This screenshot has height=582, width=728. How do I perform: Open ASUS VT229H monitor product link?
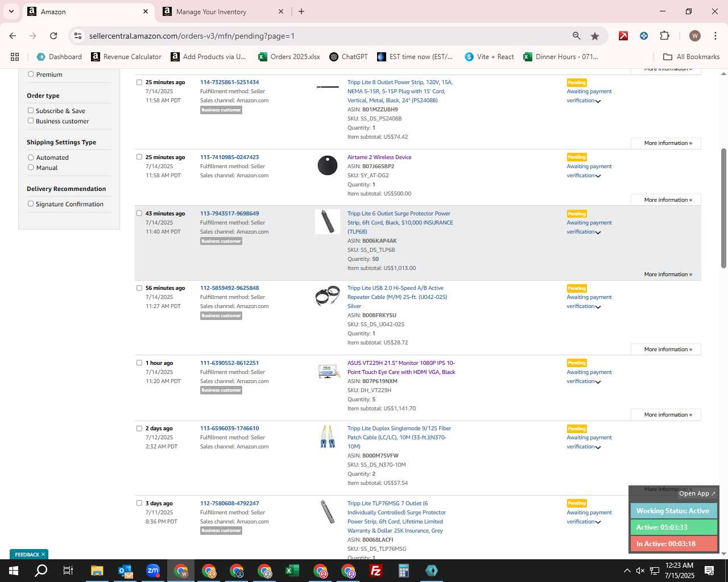point(402,368)
